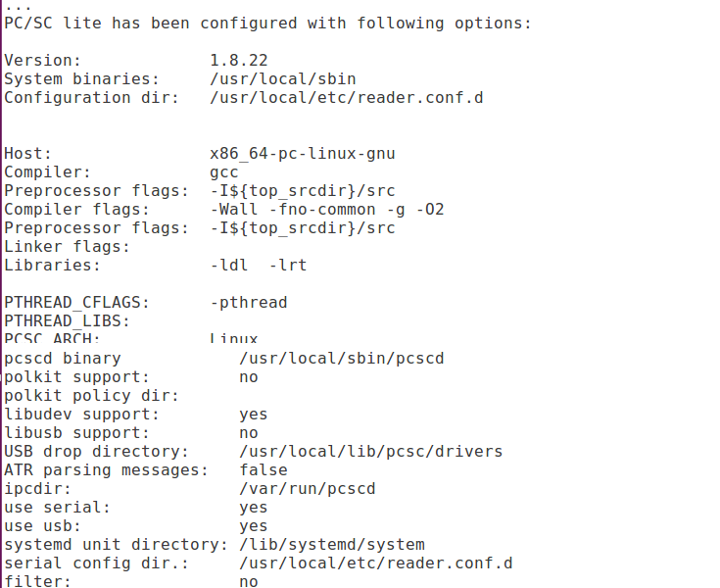Click the polkit policy dir label
This screenshot has height=588, width=720.
[91, 396]
